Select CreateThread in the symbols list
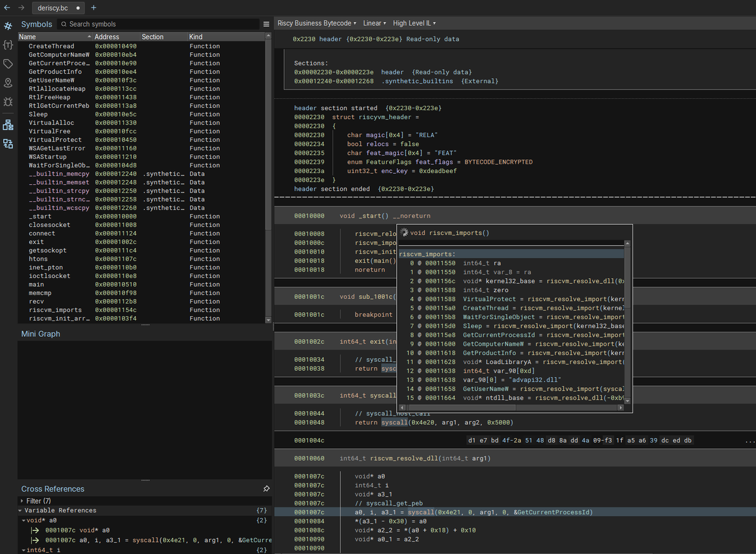Image resolution: width=756 pixels, height=554 pixels. pos(142,46)
